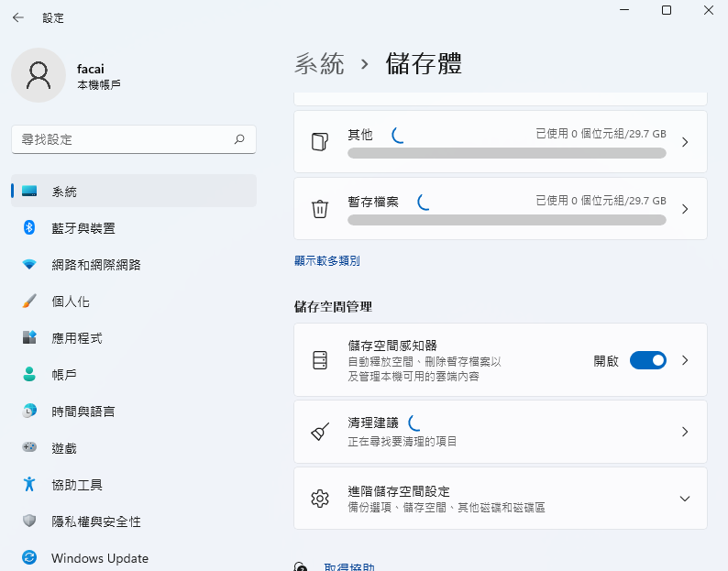The width and height of the screenshot is (728, 571).
Task: Click the paintbrush icon for 個人化
Action: pyautogui.click(x=29, y=302)
